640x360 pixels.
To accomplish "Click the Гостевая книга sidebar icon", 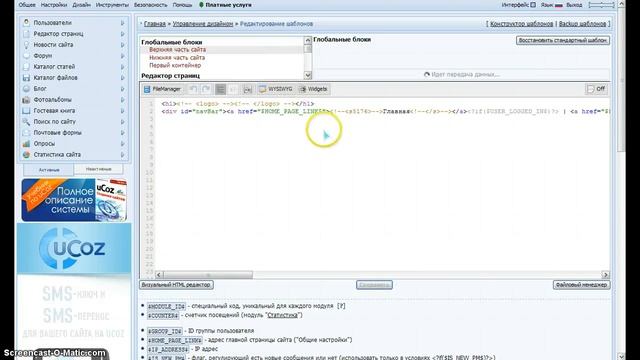I will pyautogui.click(x=27, y=111).
